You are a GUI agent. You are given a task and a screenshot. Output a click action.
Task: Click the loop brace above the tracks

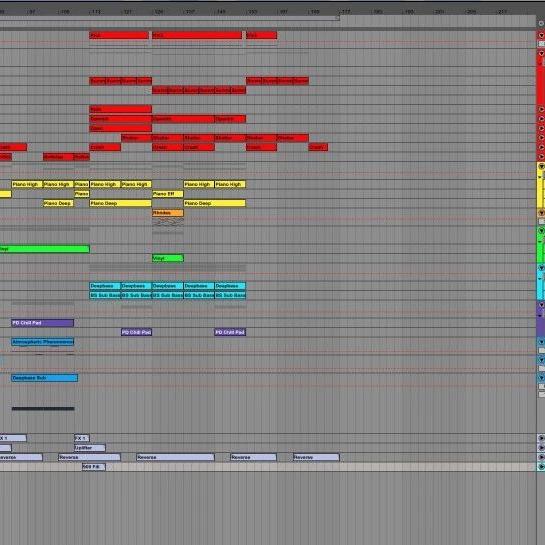[x=170, y=18]
